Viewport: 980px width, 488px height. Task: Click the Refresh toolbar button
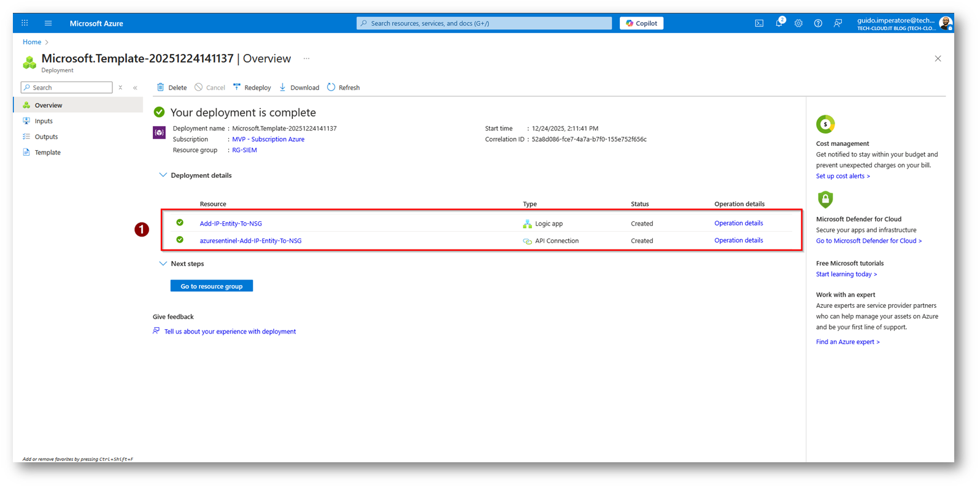point(344,88)
